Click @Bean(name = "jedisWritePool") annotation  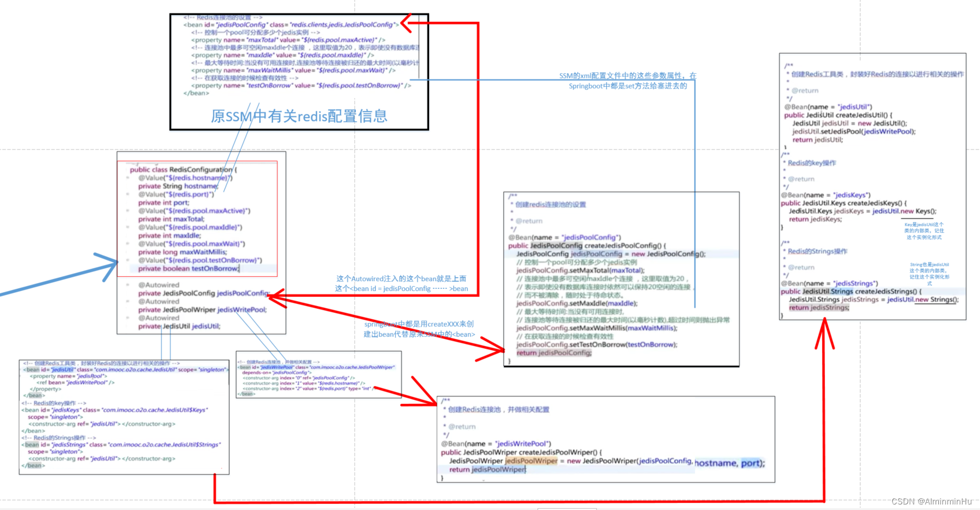(496, 444)
